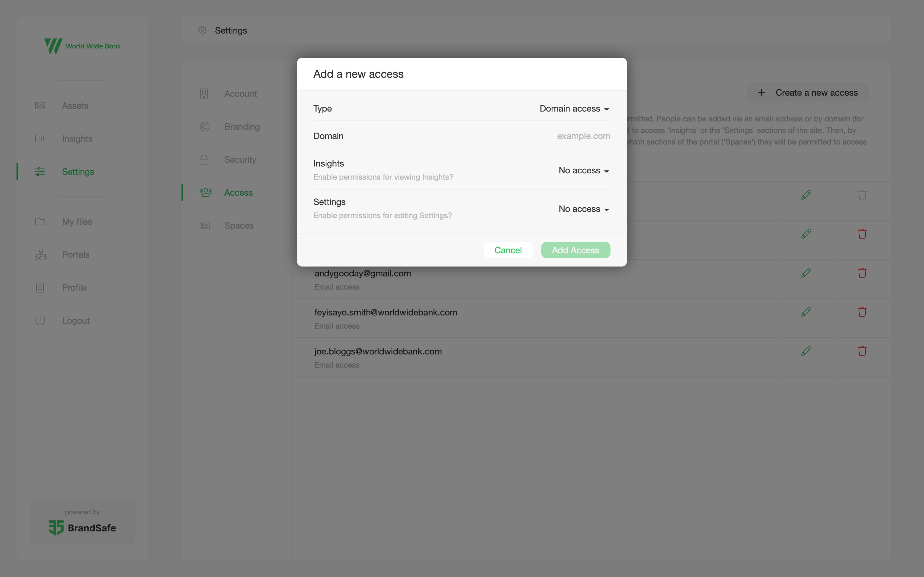Click the Profile icon in sidebar

(40, 287)
